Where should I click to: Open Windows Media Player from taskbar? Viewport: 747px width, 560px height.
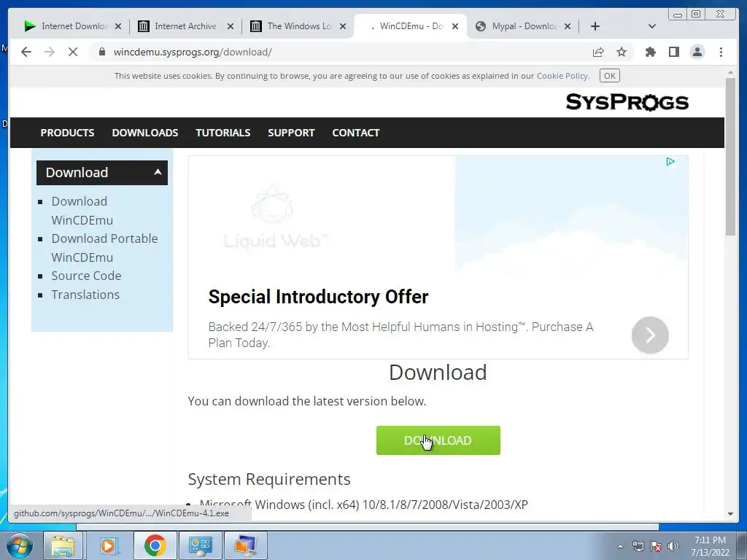tap(108, 545)
